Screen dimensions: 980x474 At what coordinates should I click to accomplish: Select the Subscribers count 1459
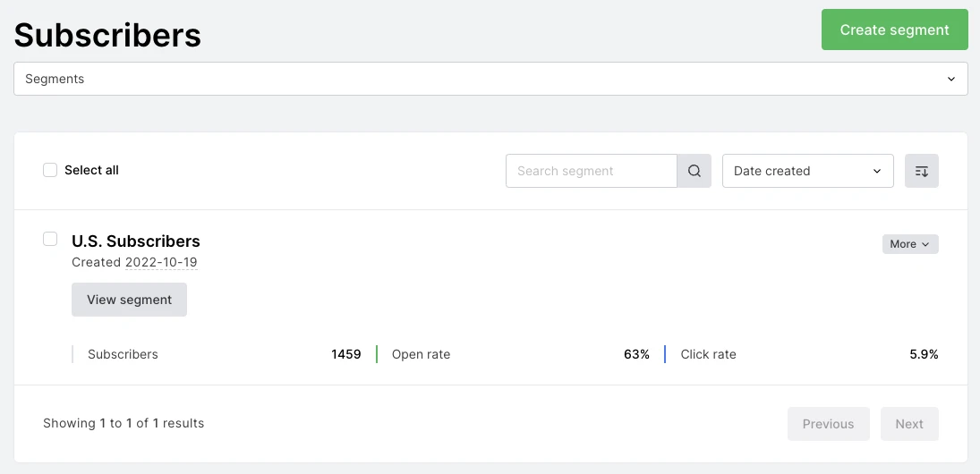345,354
